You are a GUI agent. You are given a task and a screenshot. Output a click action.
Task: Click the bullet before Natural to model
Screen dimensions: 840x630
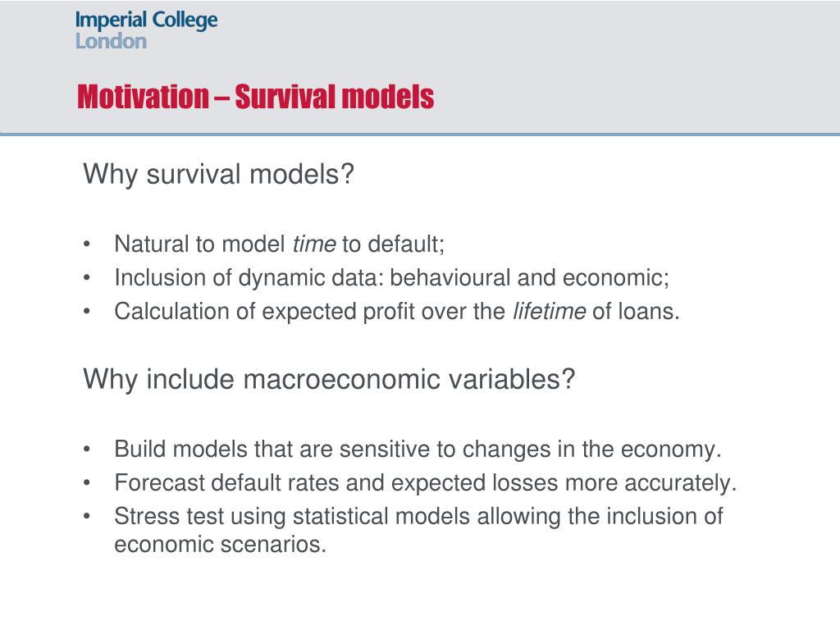[87, 244]
